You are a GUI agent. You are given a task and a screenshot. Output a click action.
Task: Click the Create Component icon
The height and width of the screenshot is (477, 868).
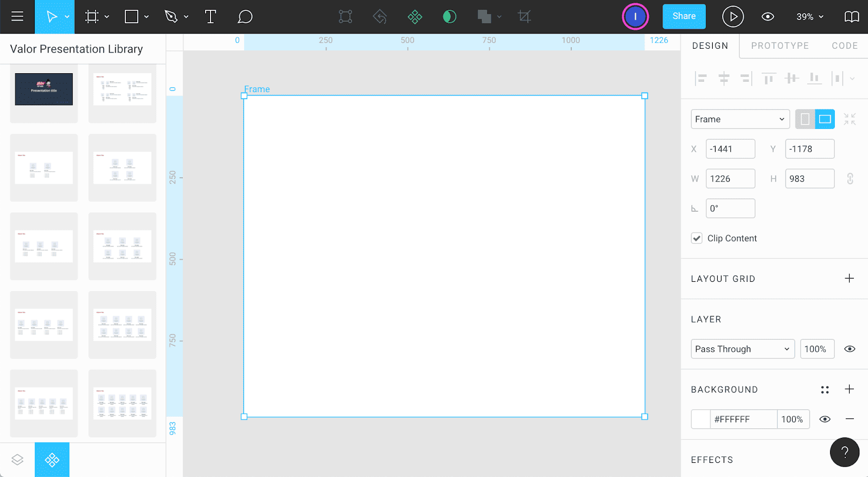415,17
